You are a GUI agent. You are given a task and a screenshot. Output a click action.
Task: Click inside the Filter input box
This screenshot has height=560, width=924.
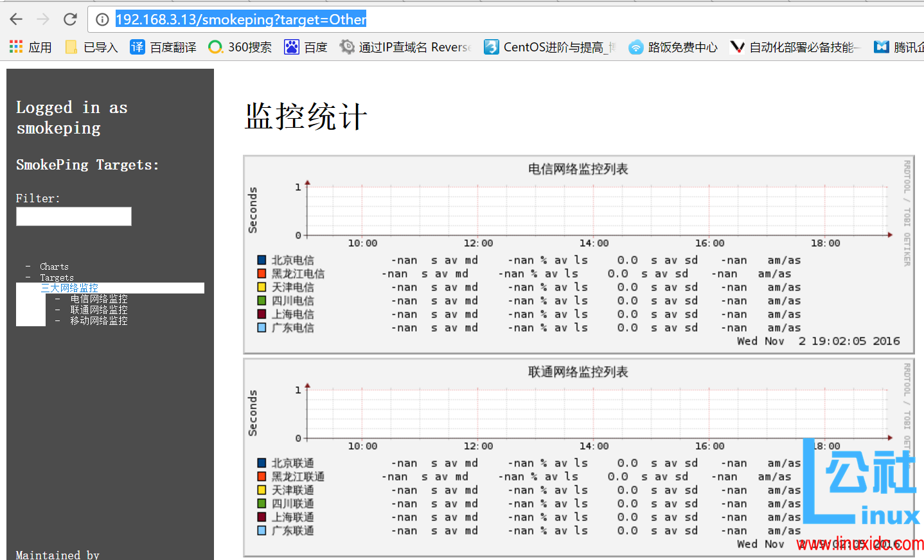point(73,216)
